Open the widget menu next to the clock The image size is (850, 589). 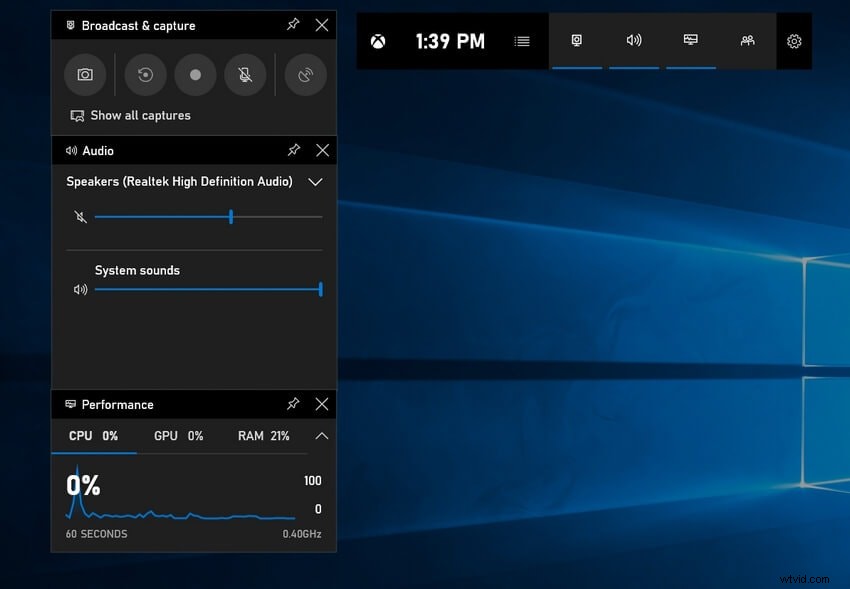(521, 41)
